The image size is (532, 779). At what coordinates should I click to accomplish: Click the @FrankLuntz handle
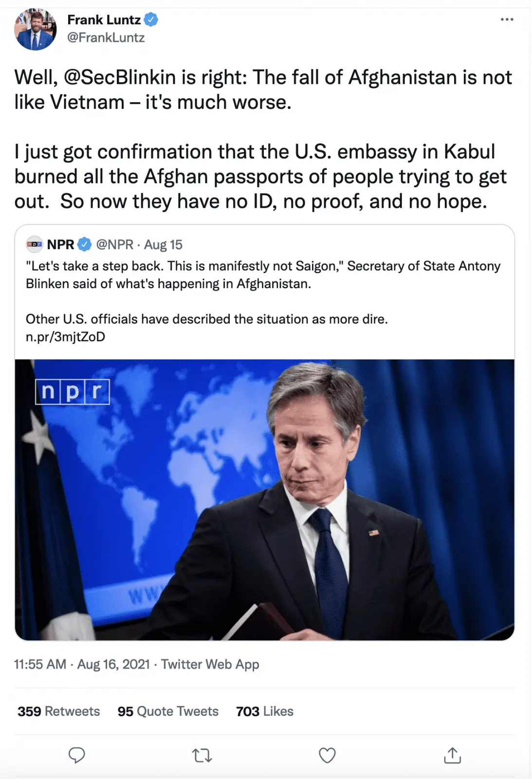(x=106, y=38)
